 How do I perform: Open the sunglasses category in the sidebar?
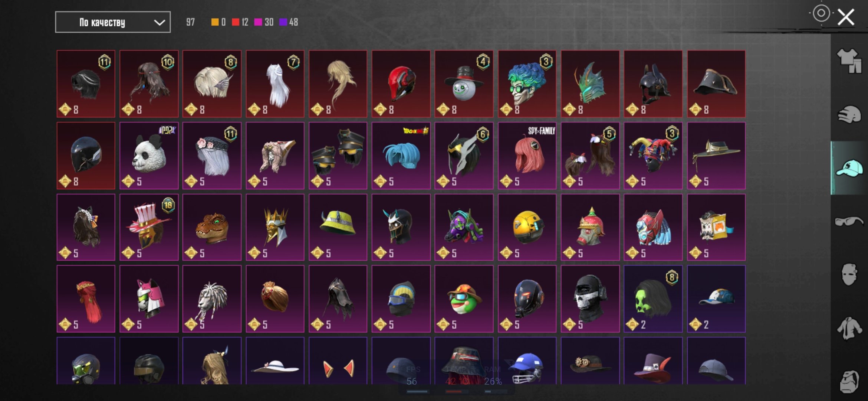click(x=849, y=221)
